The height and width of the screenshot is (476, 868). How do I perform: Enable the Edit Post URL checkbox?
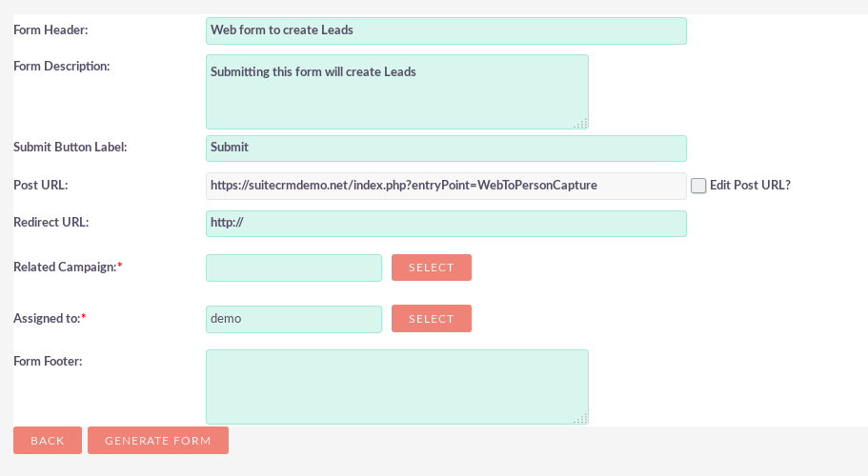(x=698, y=186)
